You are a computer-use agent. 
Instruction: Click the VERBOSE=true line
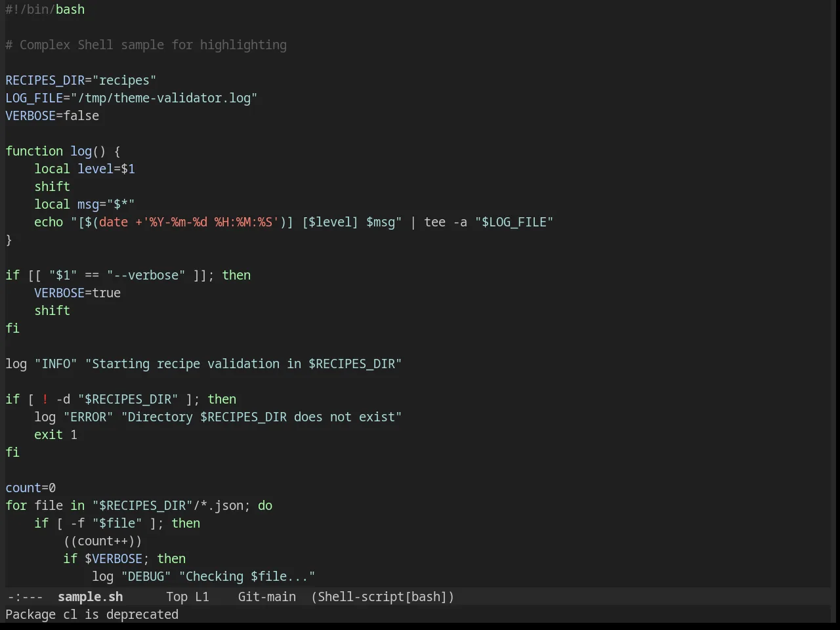coord(77,293)
